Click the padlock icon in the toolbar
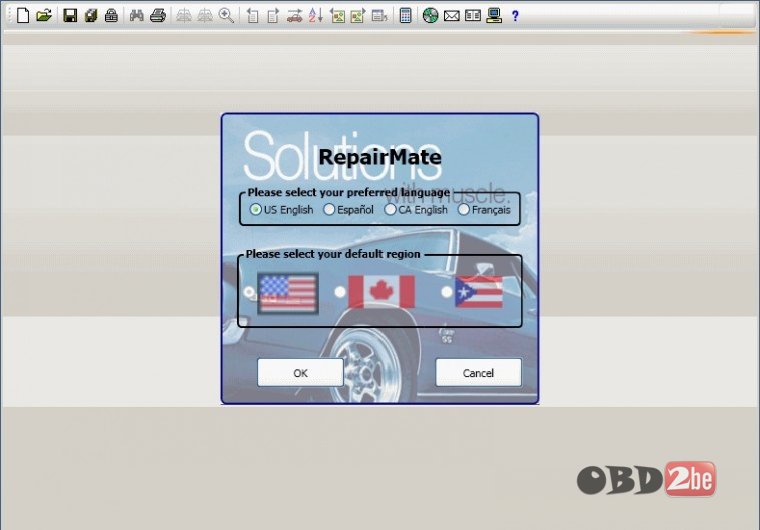The width and height of the screenshot is (760, 530). pos(111,16)
